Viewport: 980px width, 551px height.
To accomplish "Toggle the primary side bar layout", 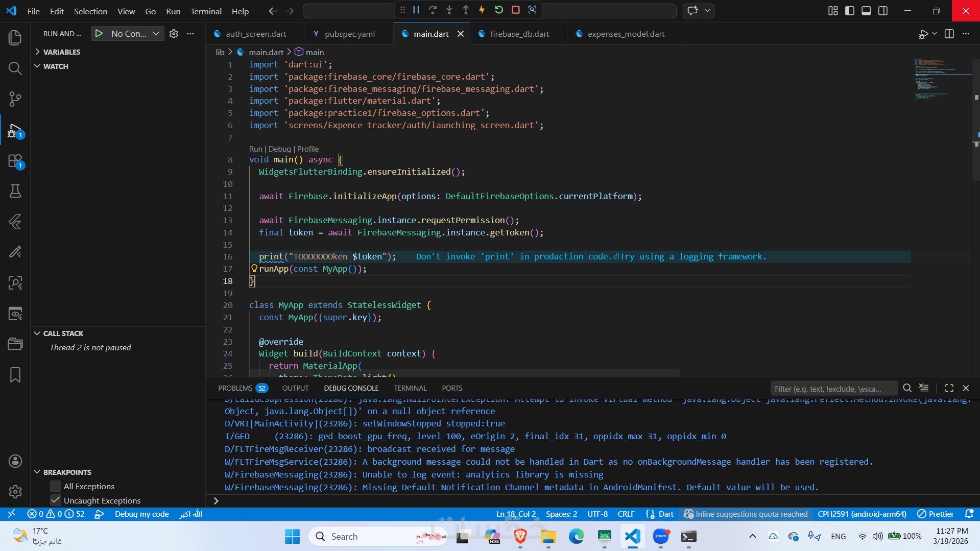I will 850,11.
